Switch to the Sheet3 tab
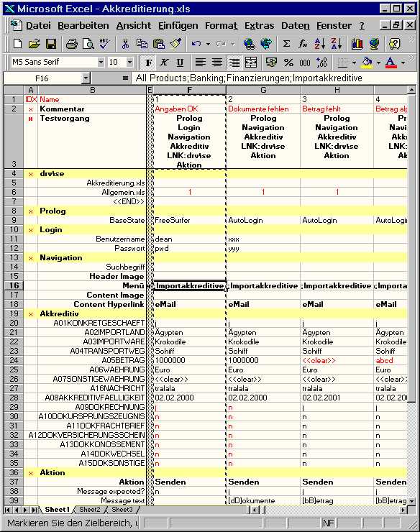 point(122,509)
